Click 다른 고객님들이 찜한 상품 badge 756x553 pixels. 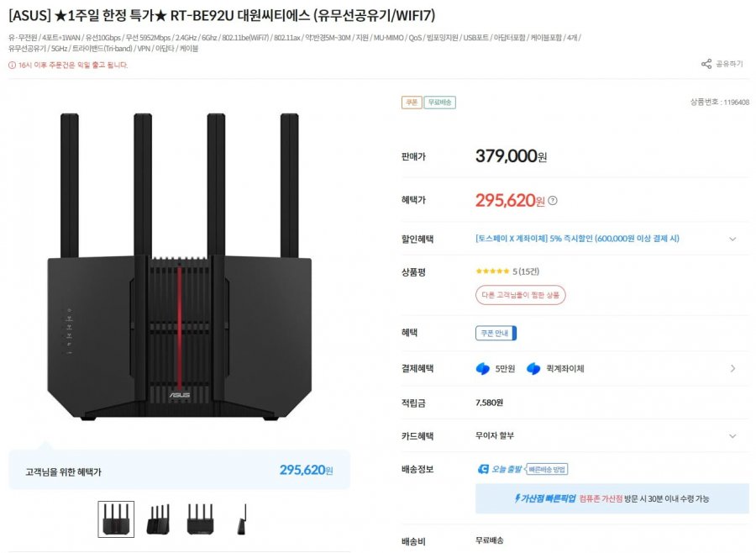[521, 295]
